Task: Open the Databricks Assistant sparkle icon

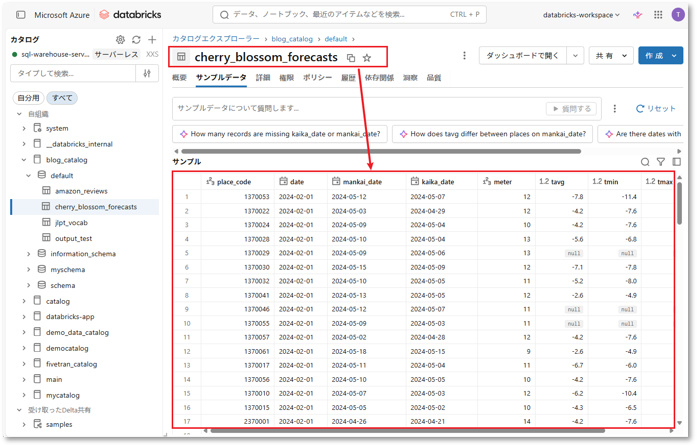Action: coord(637,15)
